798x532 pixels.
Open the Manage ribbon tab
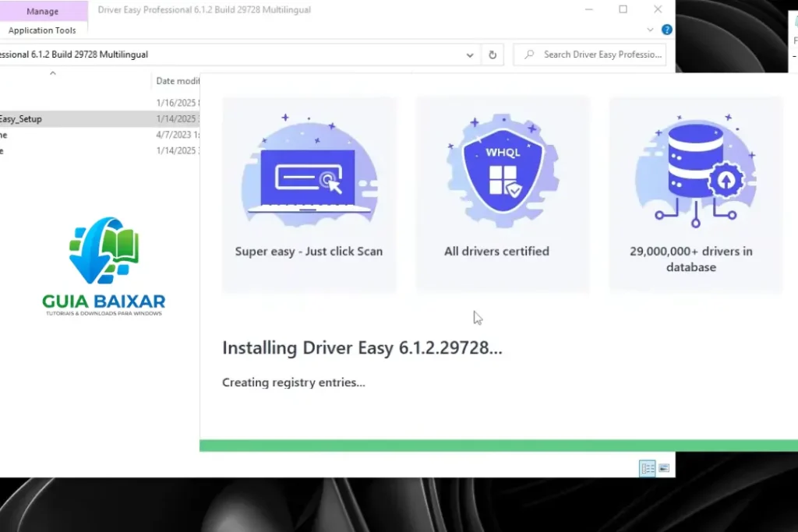click(43, 11)
